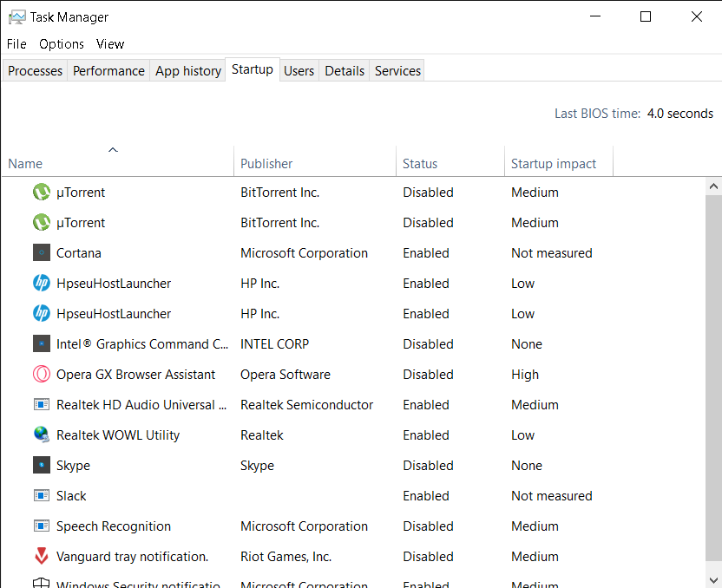This screenshot has width=722, height=588.
Task: Select the Skype entry name
Action: click(73, 466)
